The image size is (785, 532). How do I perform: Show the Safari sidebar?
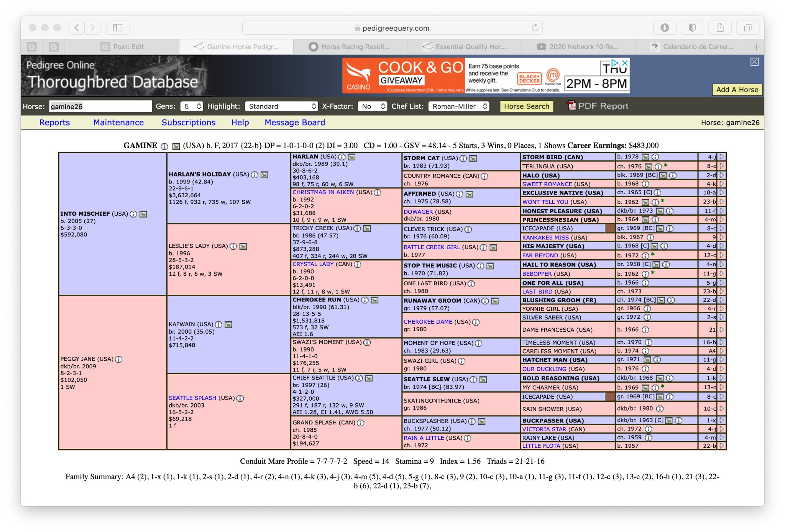[x=118, y=28]
